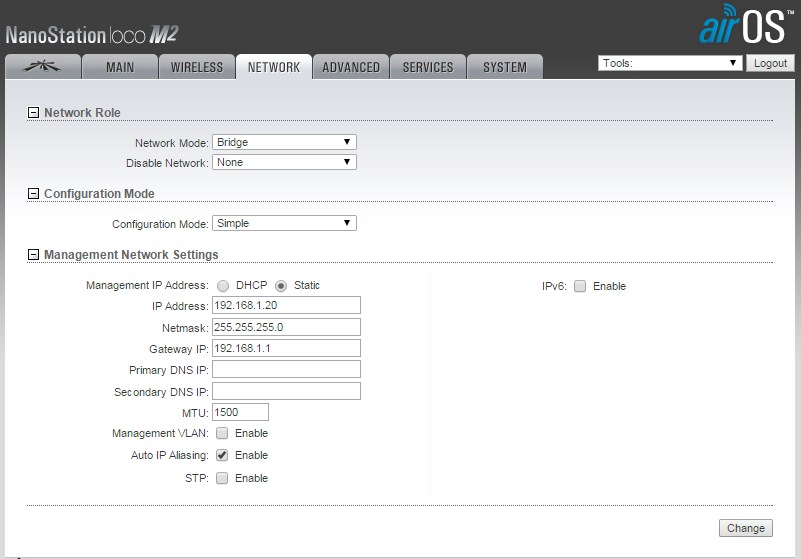The image size is (801, 559).
Task: Select the NETWORK tab
Action: point(274,66)
